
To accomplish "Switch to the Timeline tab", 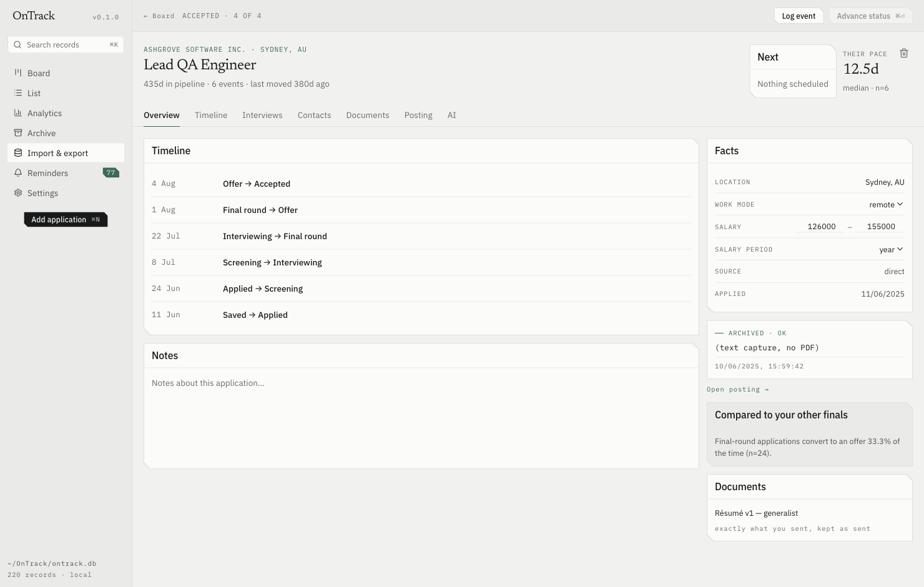I will click(x=211, y=116).
